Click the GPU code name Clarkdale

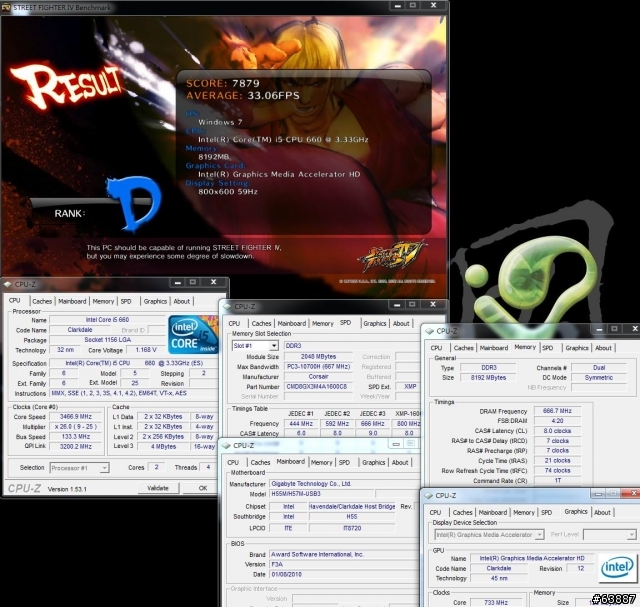pyautogui.click(x=498, y=568)
